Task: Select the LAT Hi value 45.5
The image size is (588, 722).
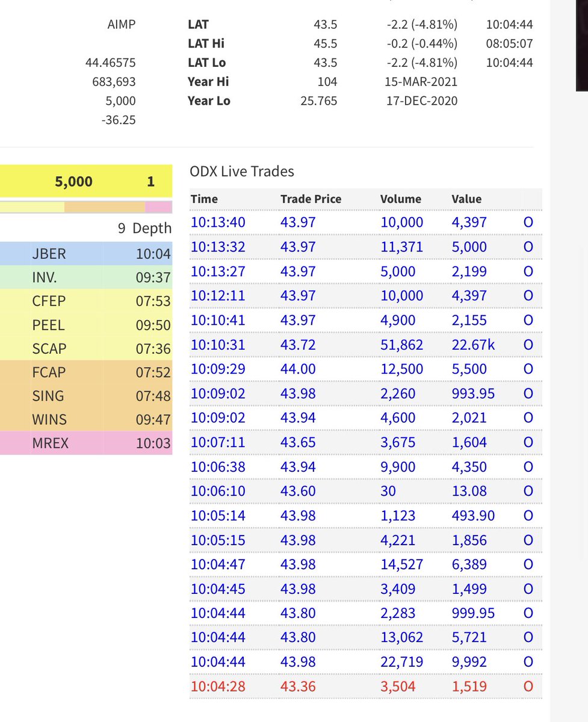Action: (326, 43)
